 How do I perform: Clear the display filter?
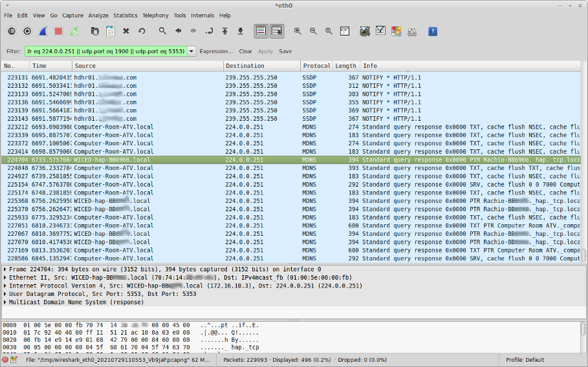pos(245,51)
